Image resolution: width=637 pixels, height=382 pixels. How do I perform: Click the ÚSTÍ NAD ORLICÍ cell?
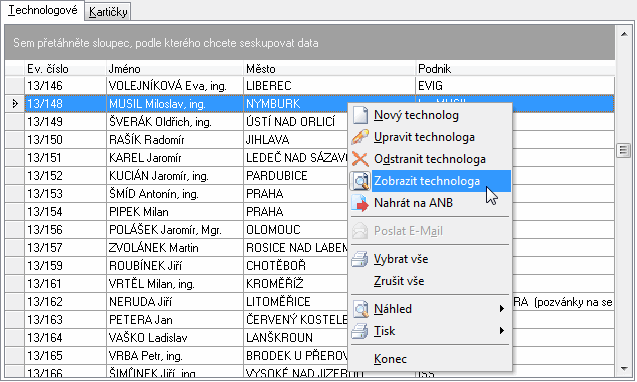[x=296, y=122]
